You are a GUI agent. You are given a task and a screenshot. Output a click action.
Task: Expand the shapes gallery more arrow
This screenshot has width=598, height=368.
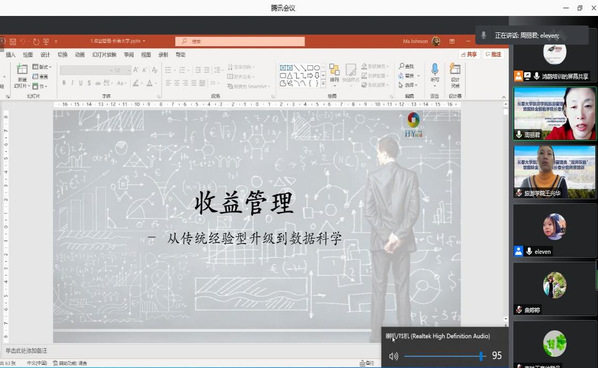[x=323, y=84]
